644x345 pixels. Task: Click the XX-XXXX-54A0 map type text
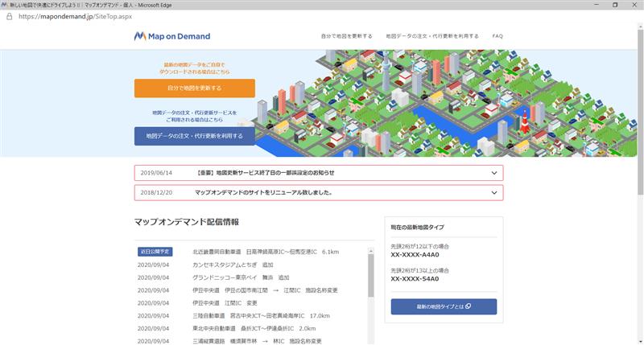point(415,279)
